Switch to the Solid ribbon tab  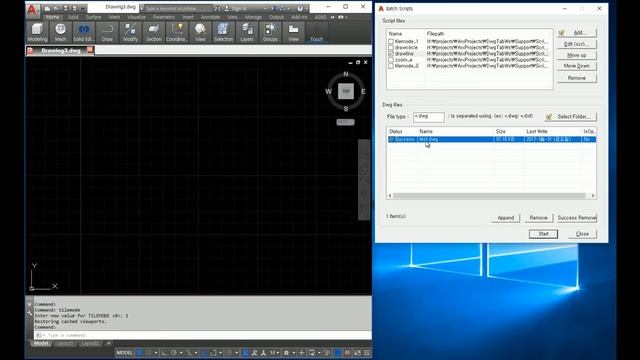(73, 17)
